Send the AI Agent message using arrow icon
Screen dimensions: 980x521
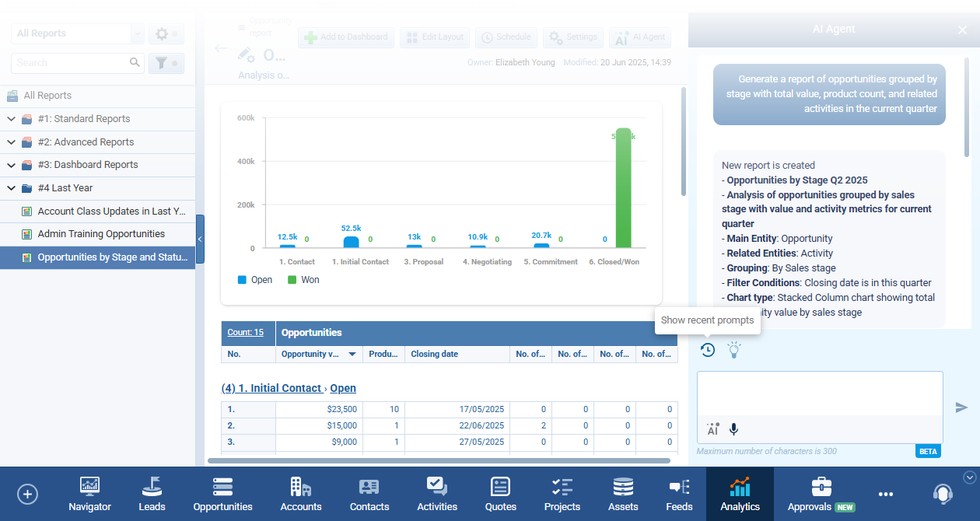pyautogui.click(x=961, y=407)
